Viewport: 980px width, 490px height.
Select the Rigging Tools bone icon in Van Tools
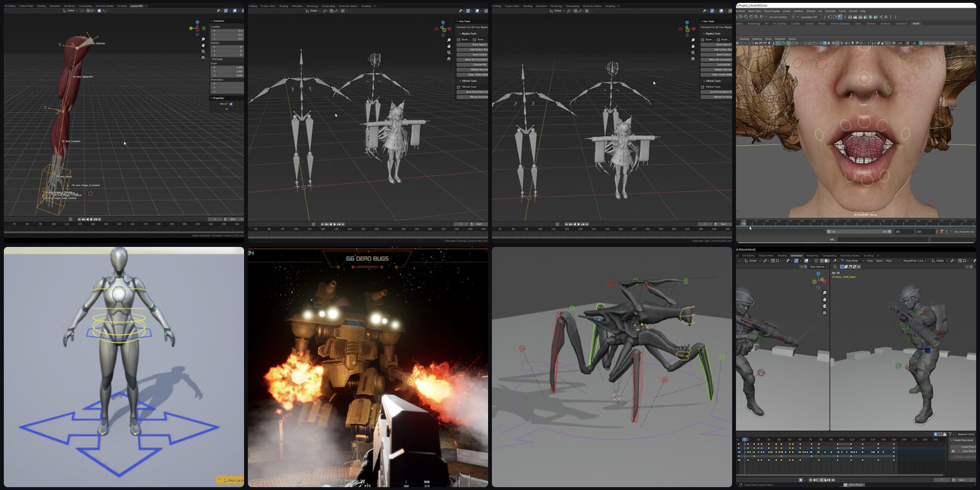pyautogui.click(x=459, y=39)
